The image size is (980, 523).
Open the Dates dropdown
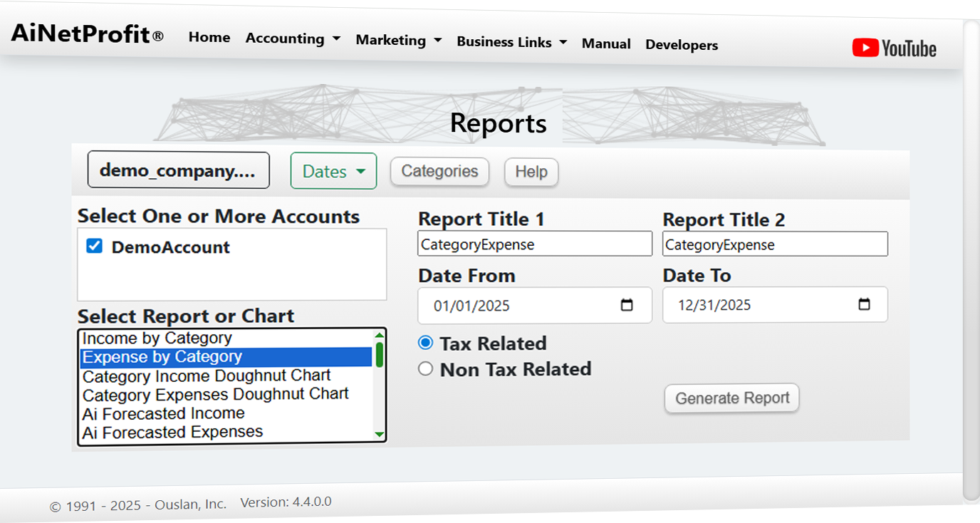(333, 171)
